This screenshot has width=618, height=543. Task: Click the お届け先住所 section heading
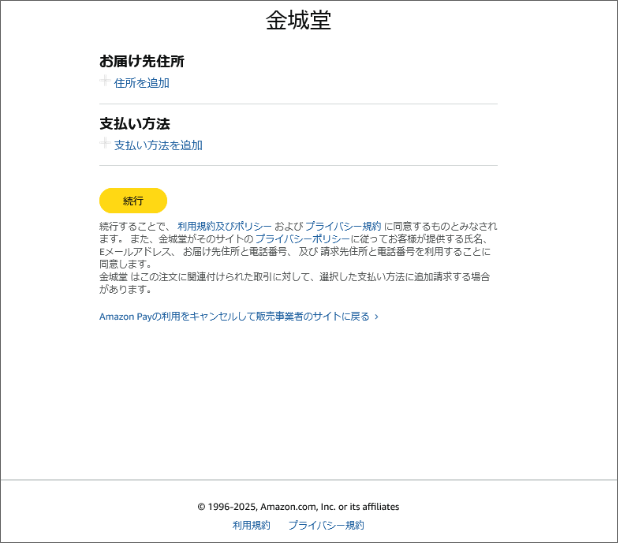tap(141, 61)
